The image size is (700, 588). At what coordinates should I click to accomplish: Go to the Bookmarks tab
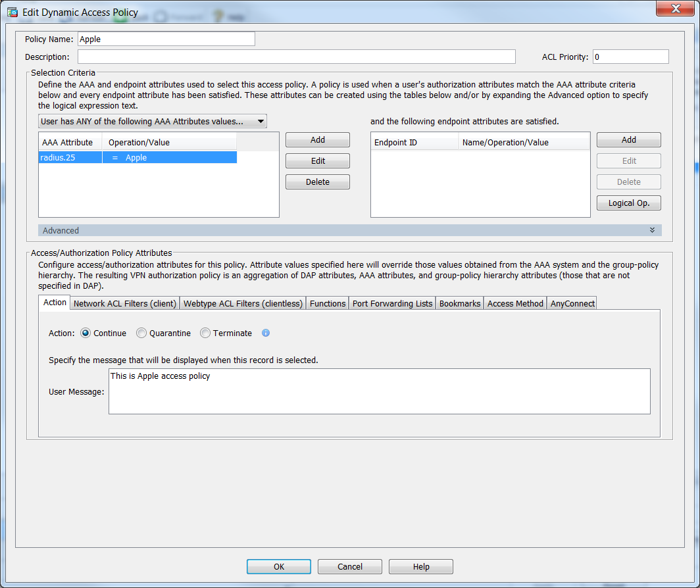[x=460, y=303]
